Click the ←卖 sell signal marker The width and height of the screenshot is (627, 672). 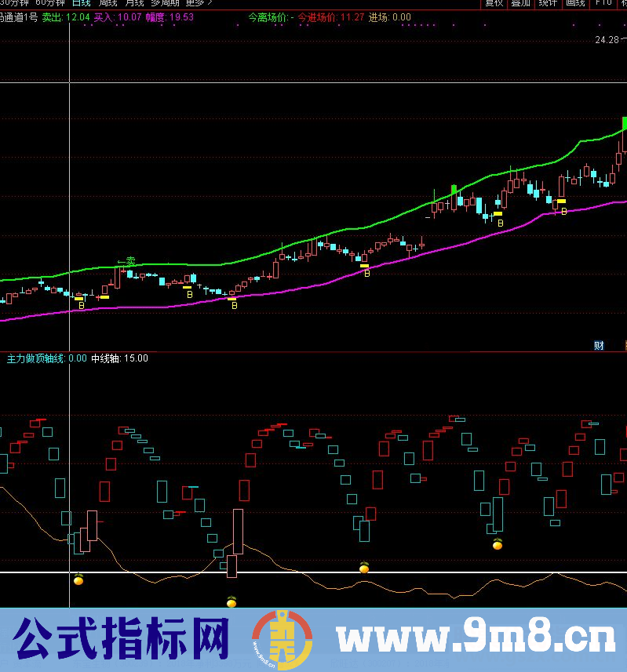[x=126, y=261]
